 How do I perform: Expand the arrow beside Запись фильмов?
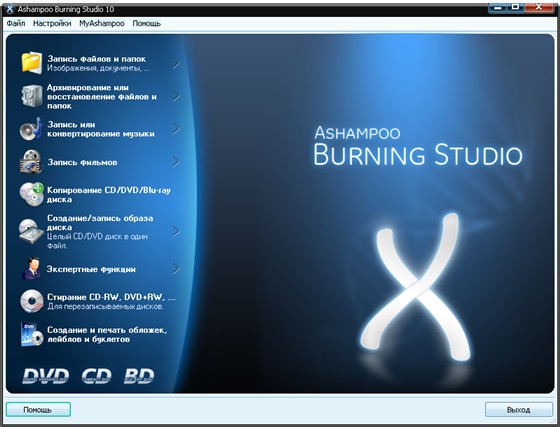(176, 162)
